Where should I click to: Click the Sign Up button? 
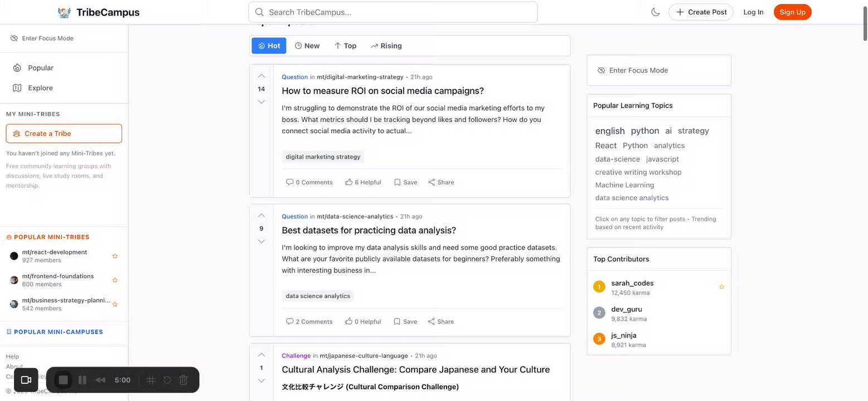click(x=792, y=12)
